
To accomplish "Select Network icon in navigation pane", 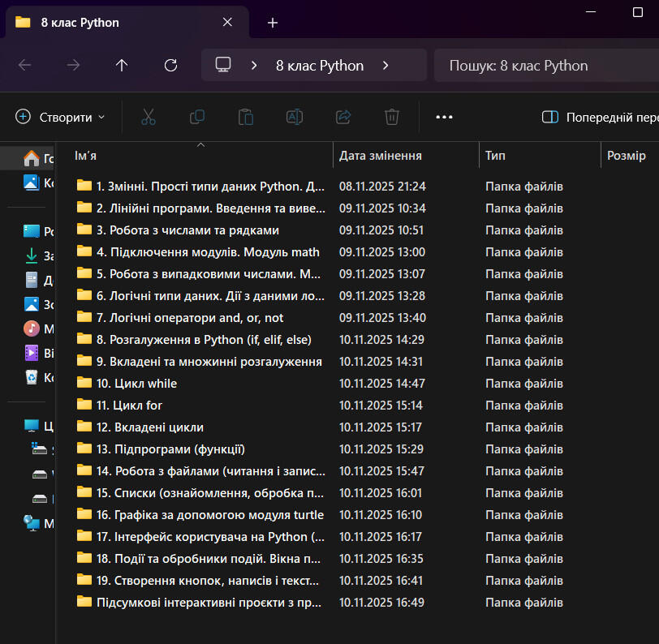I will [32, 523].
